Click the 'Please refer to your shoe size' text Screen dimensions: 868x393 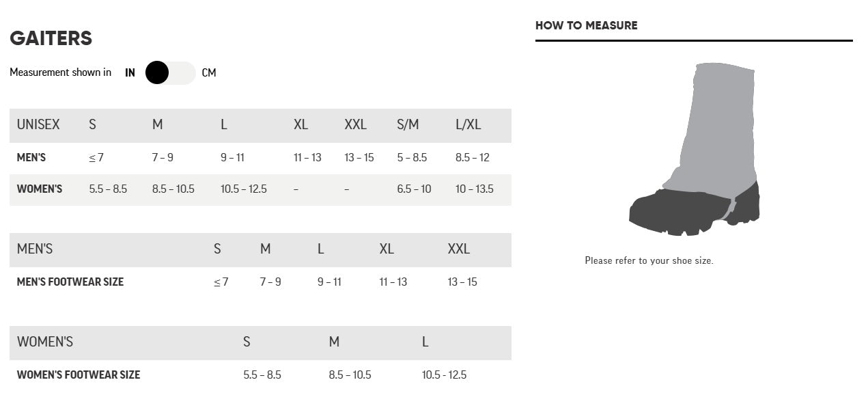(x=649, y=260)
